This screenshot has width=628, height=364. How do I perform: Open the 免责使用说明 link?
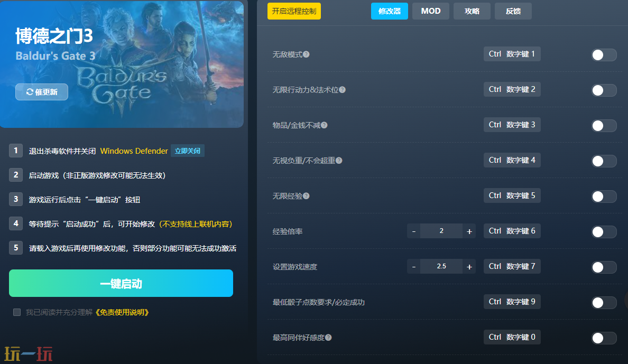[x=122, y=312]
